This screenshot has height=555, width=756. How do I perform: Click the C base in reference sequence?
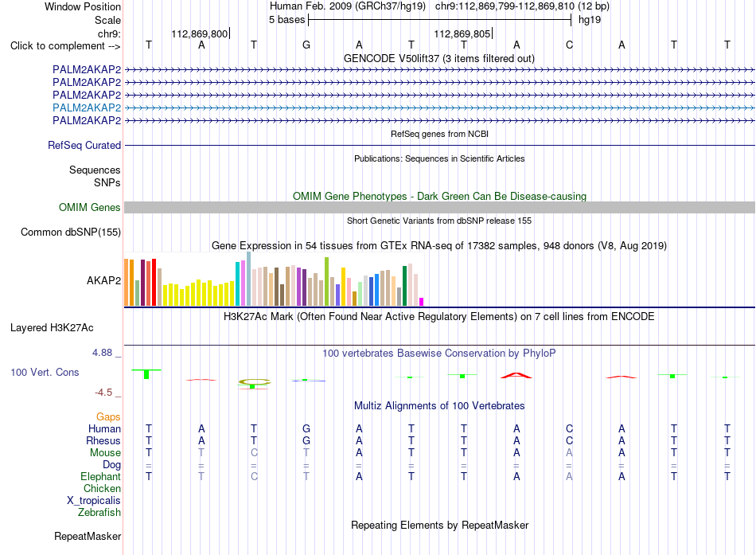(x=570, y=45)
